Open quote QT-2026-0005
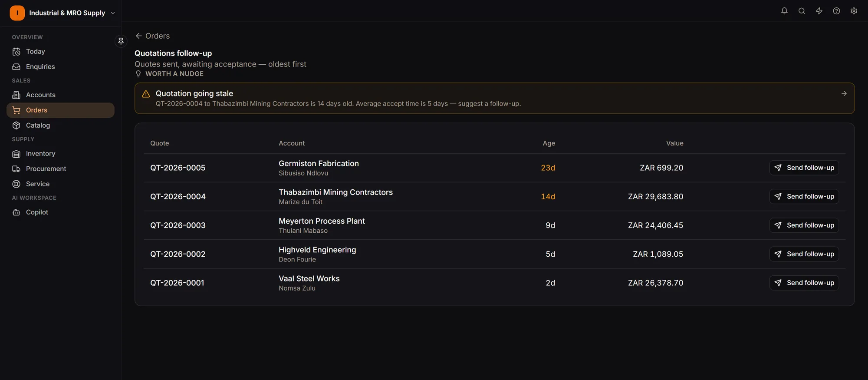Screen dimensions: 868x380 [x=178, y=168]
